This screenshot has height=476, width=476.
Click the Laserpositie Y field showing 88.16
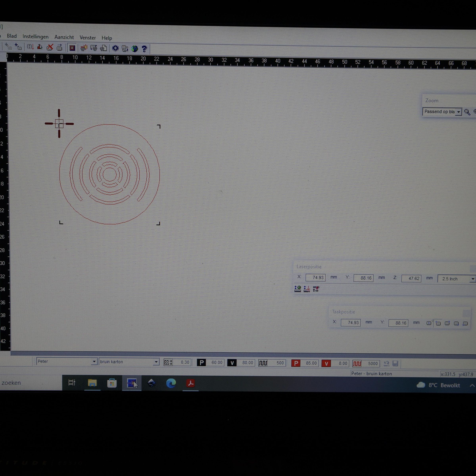[363, 278]
